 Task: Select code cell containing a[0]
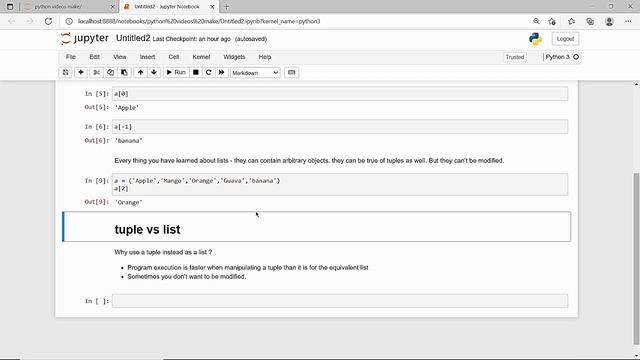click(340, 94)
